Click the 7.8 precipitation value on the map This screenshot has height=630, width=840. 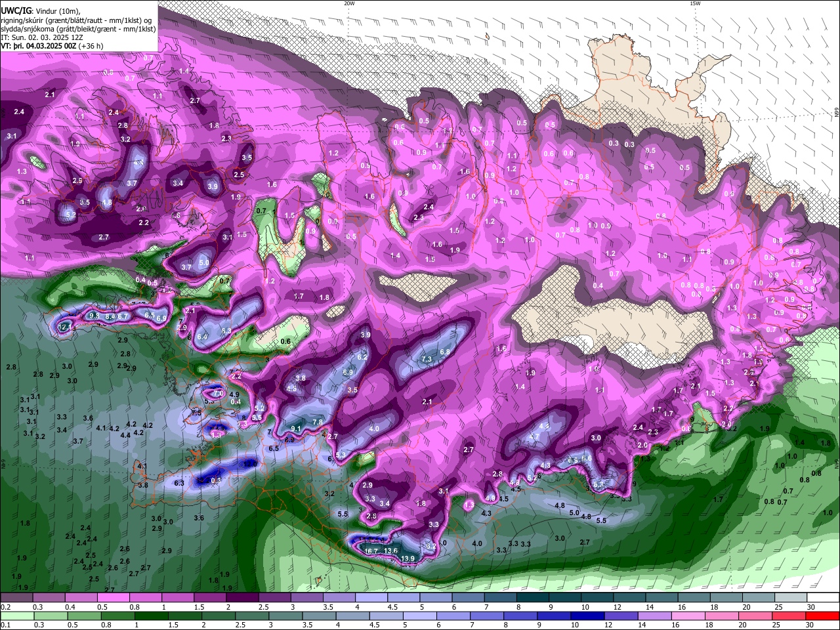coord(318,422)
